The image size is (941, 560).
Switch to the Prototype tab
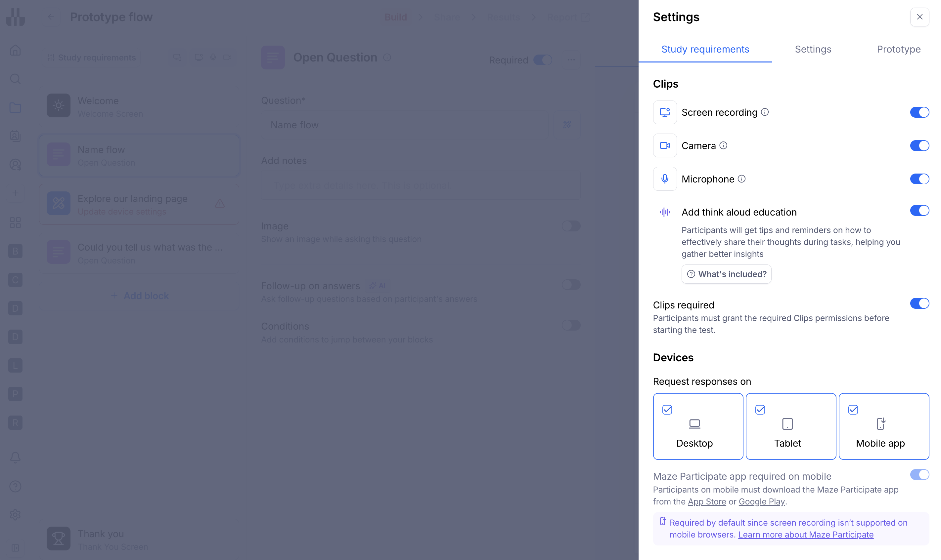pos(898,50)
